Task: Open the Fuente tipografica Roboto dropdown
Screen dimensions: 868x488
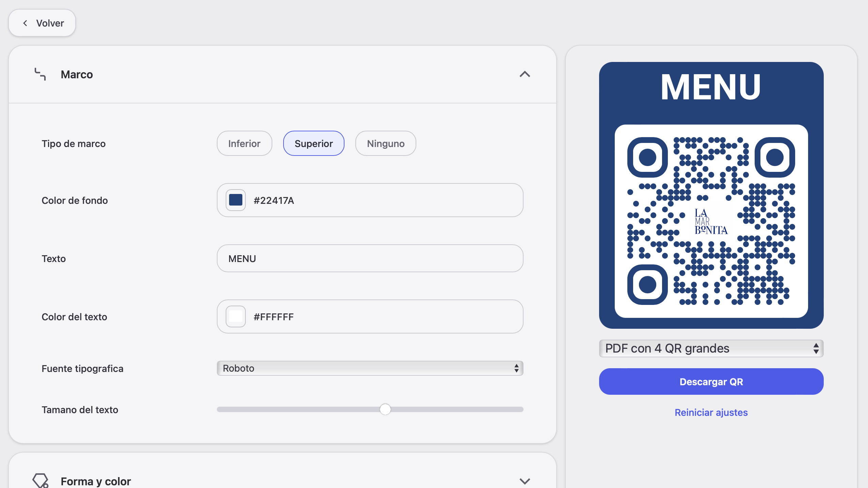Action: pos(370,368)
